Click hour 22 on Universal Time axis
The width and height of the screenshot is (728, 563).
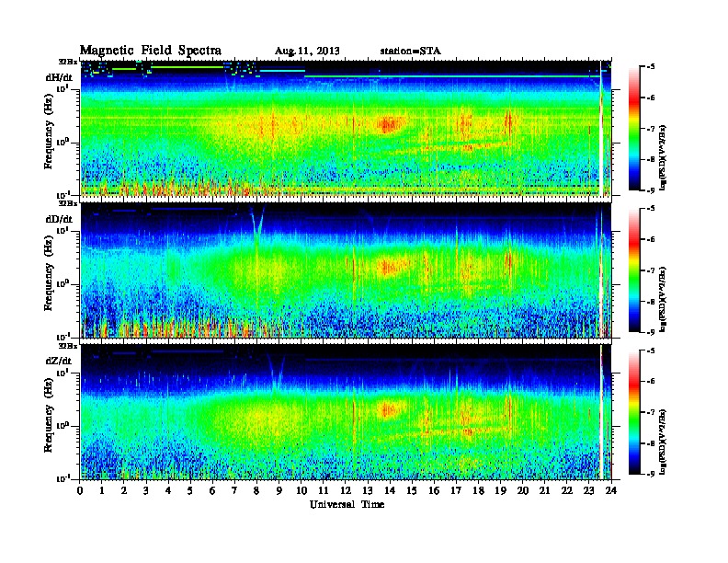click(567, 490)
